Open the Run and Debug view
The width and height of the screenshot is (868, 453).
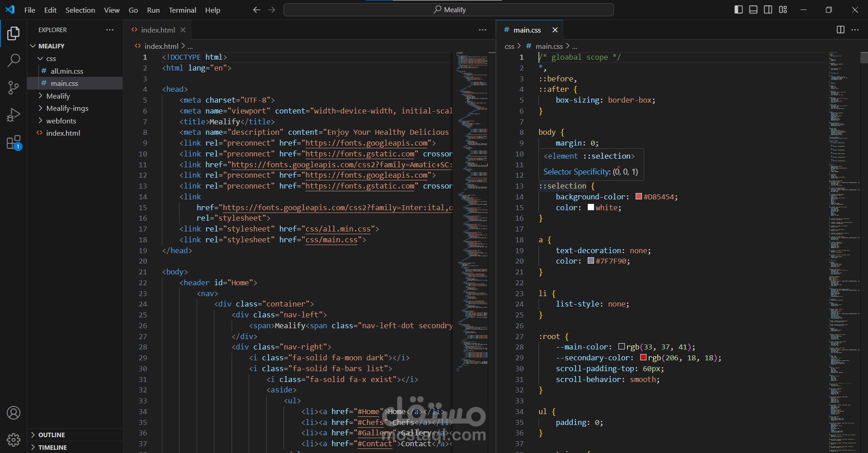click(14, 115)
